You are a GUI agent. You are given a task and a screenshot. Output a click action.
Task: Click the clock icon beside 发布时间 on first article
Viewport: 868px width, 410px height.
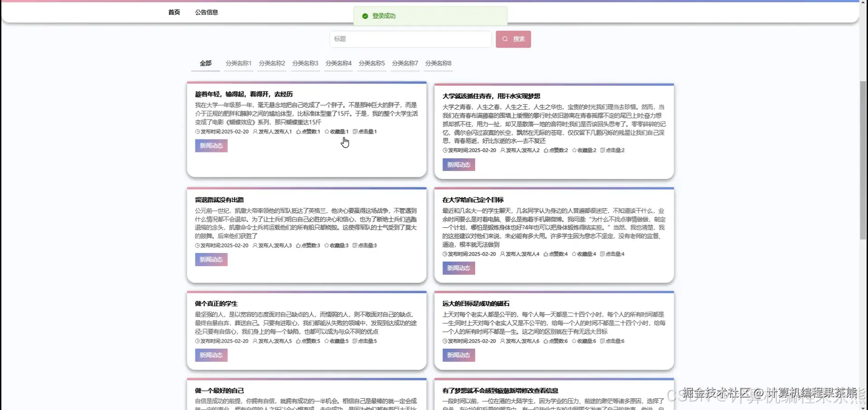click(198, 131)
